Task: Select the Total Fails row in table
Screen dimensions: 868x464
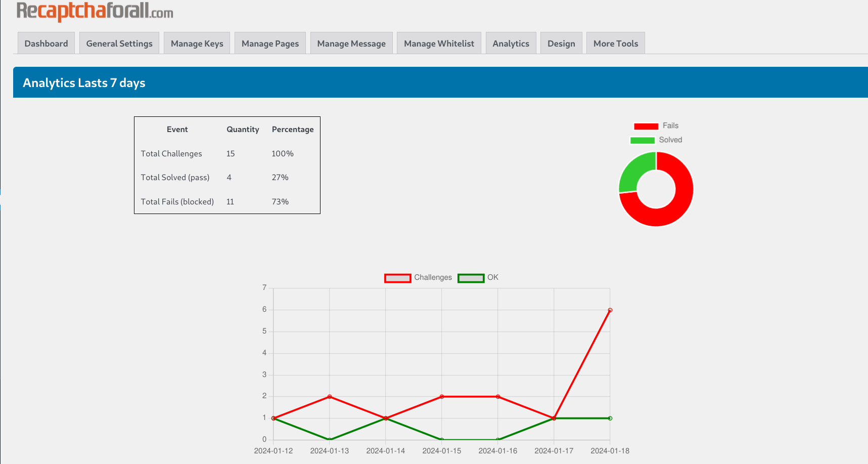Action: 177,201
